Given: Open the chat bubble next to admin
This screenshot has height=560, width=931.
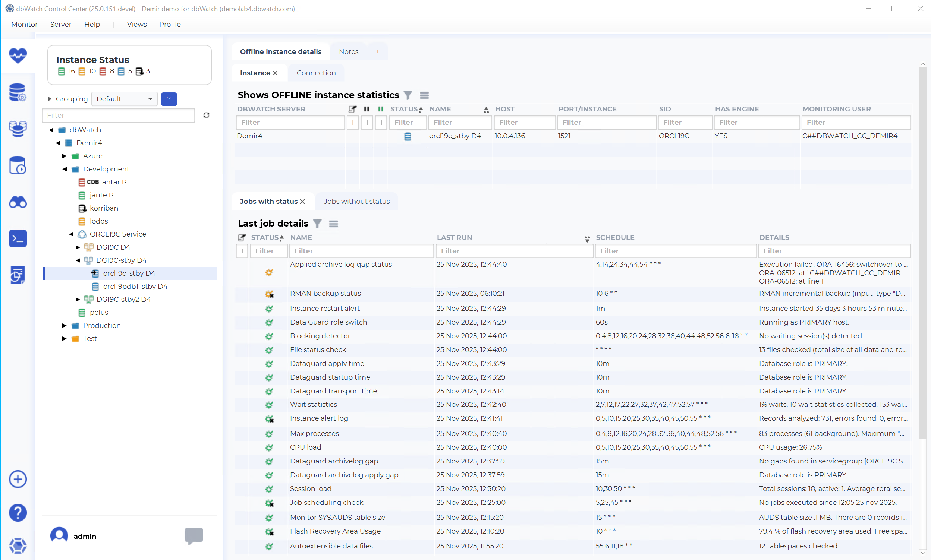Looking at the screenshot, I should click(194, 536).
